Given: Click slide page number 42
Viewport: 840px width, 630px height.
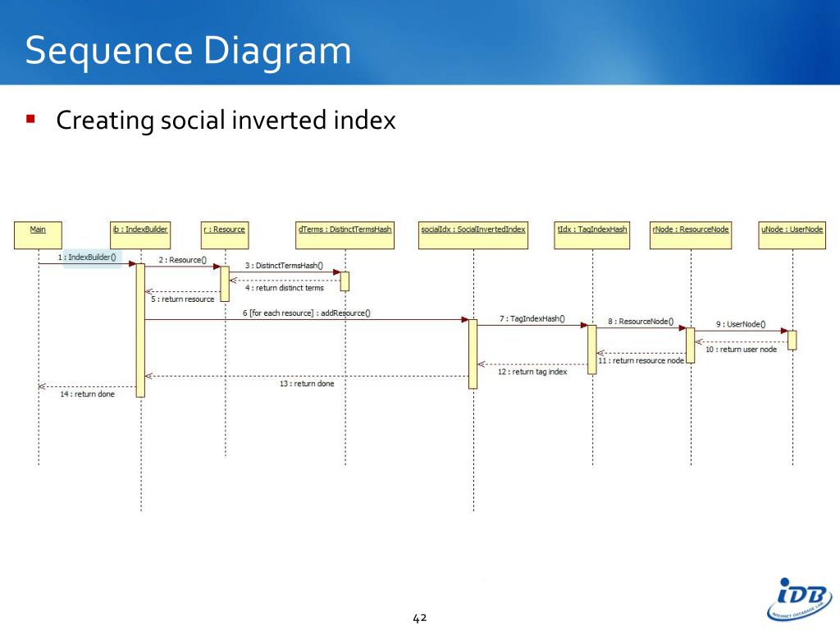Looking at the screenshot, I should pos(420,619).
